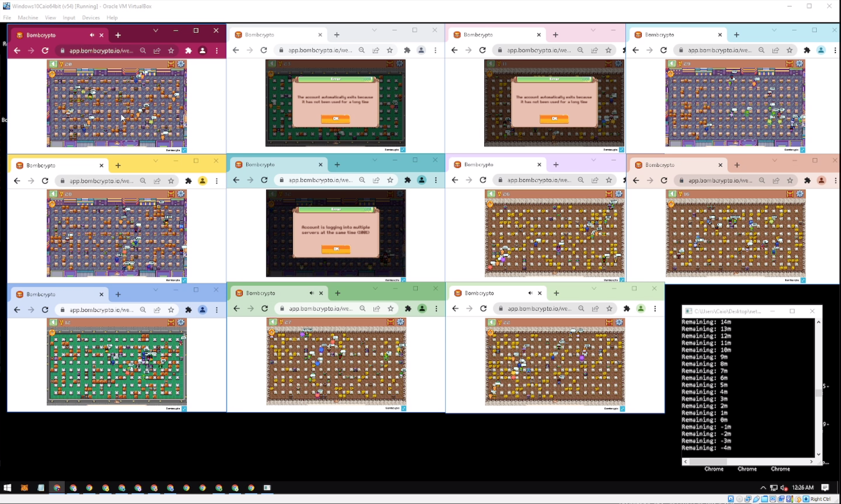Open VirtualBox Input menu
Screen dimensions: 841x504
69,18
